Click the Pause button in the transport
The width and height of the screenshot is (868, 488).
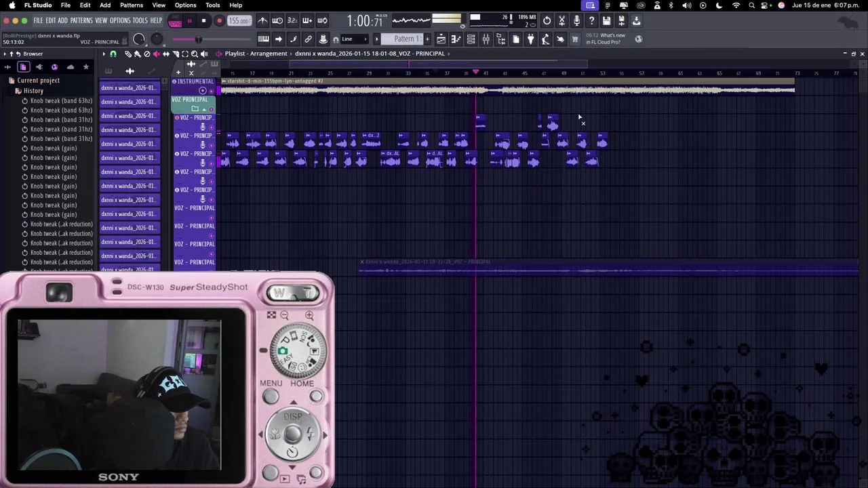pyautogui.click(x=189, y=21)
